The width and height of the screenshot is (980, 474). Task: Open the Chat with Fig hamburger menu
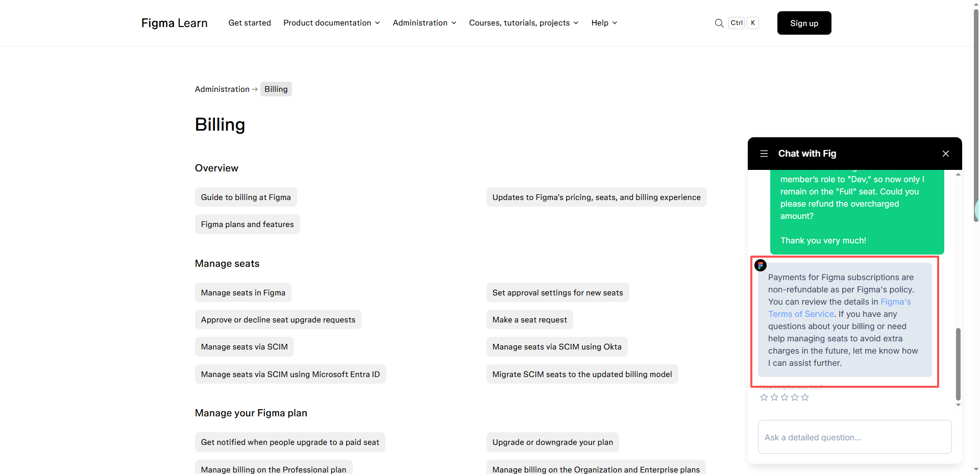click(x=764, y=154)
